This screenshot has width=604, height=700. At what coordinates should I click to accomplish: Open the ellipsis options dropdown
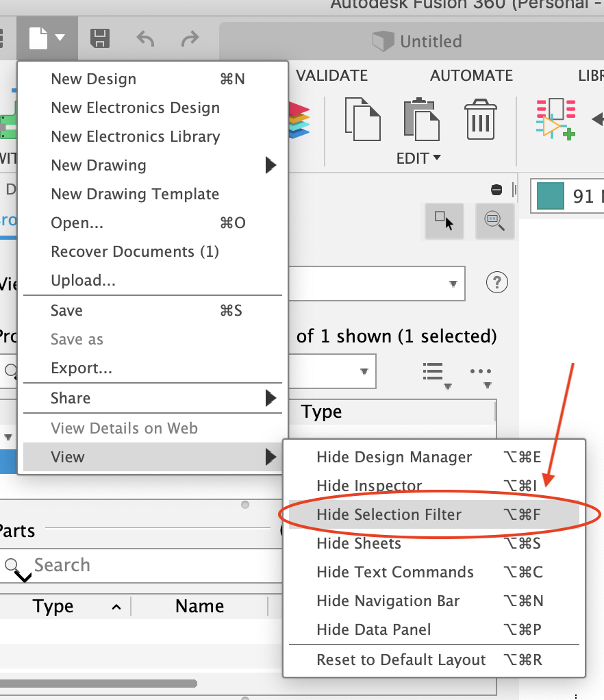480,371
